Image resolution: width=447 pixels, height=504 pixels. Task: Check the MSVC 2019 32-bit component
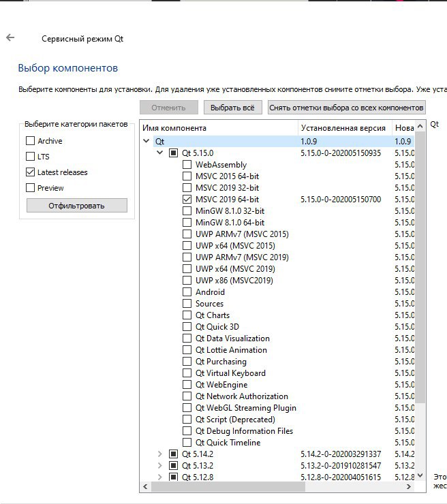(x=187, y=188)
